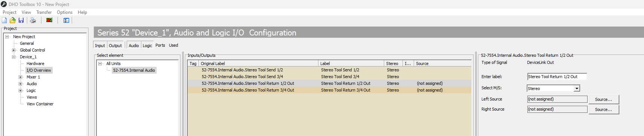Viewport: 644px width, 136px height.
Task: Open the Select M/S Stereo dropdown
Action: (x=577, y=89)
